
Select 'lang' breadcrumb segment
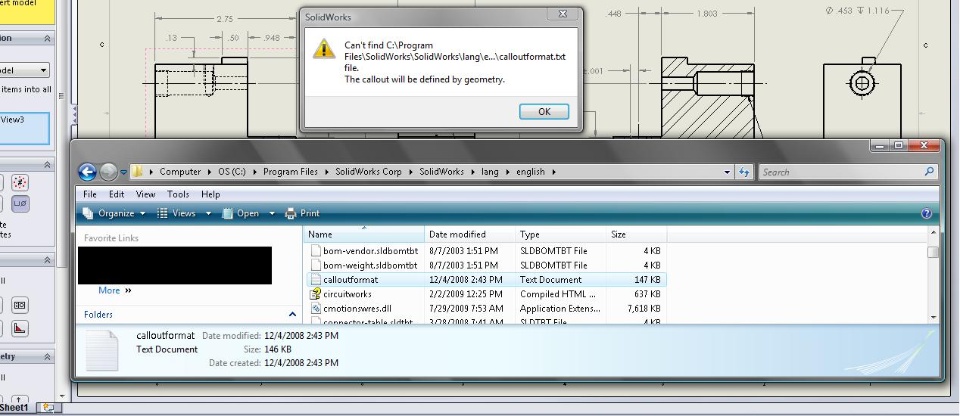coord(489,172)
